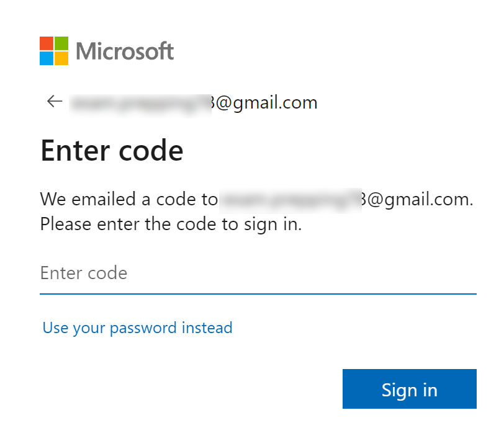Click the blue square in Microsoft logo

pyautogui.click(x=47, y=58)
